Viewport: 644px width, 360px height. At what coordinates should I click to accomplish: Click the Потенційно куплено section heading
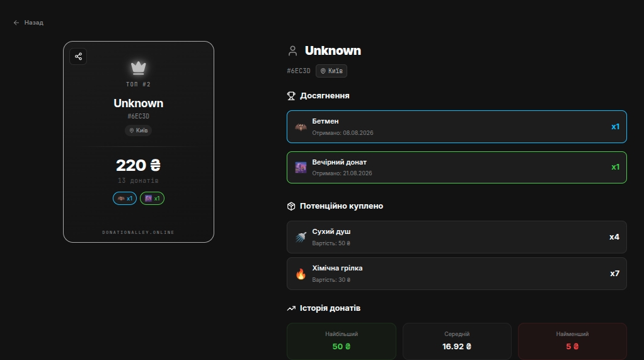pos(342,206)
